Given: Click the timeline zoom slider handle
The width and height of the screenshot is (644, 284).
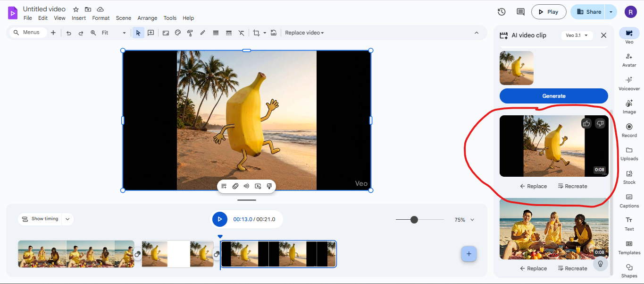Looking at the screenshot, I should point(414,220).
